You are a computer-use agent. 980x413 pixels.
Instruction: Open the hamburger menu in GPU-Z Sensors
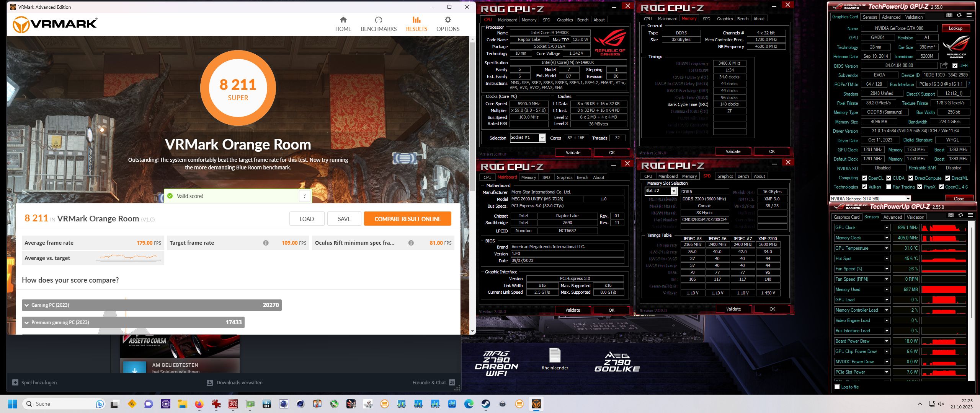click(970, 215)
